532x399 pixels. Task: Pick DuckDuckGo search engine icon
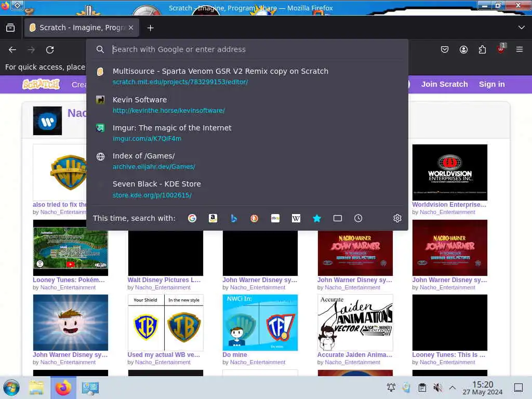(x=254, y=218)
